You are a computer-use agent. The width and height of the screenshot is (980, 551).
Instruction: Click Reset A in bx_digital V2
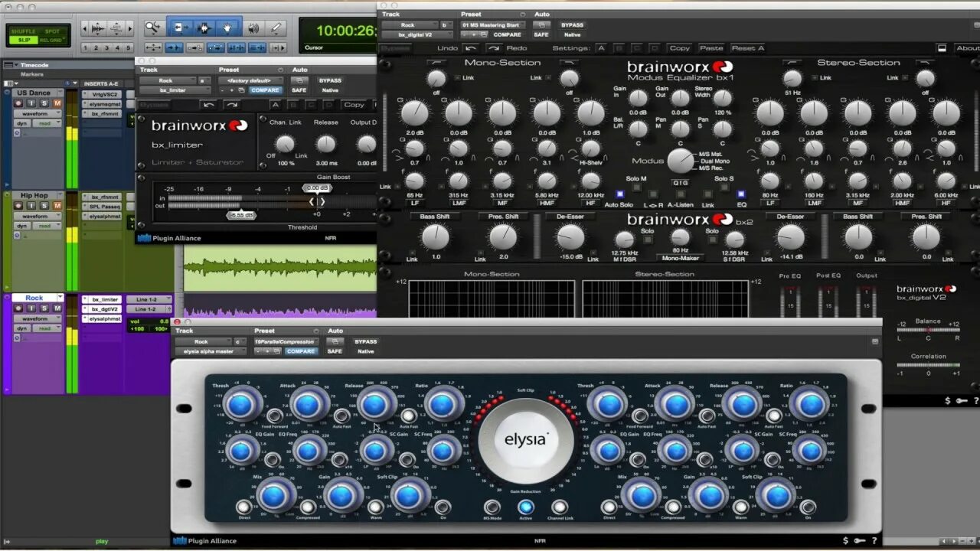747,48
